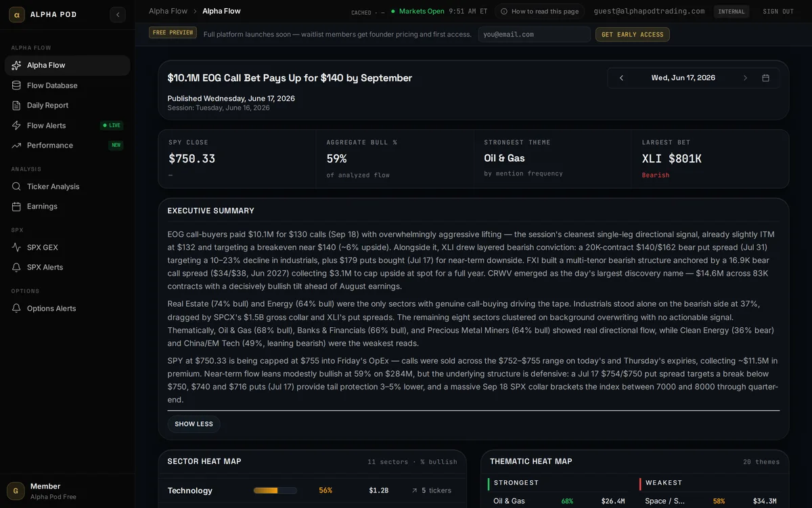Screen dimensions: 812x508
Task: Click the FREE PREVIEW badge
Action: (173, 33)
